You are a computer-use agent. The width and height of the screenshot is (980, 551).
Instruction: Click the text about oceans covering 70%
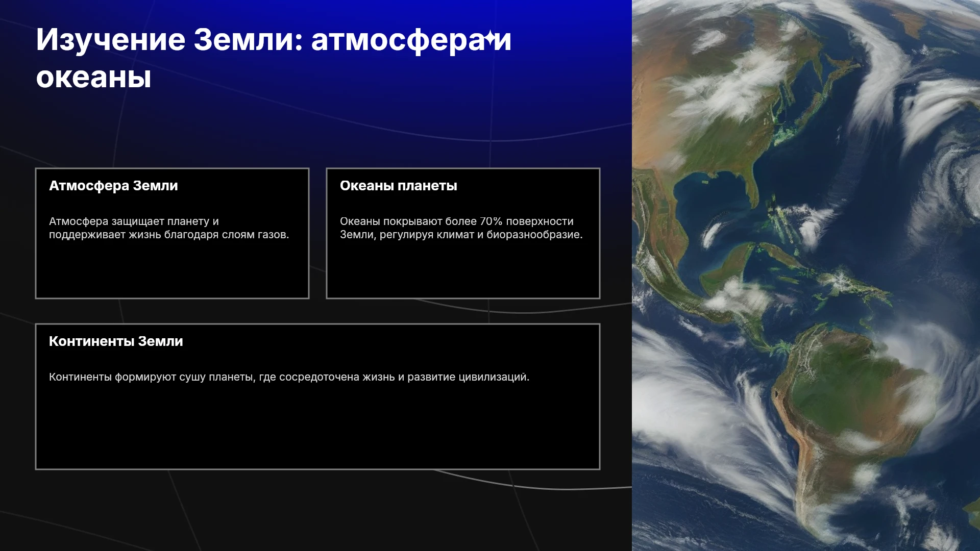(461, 228)
